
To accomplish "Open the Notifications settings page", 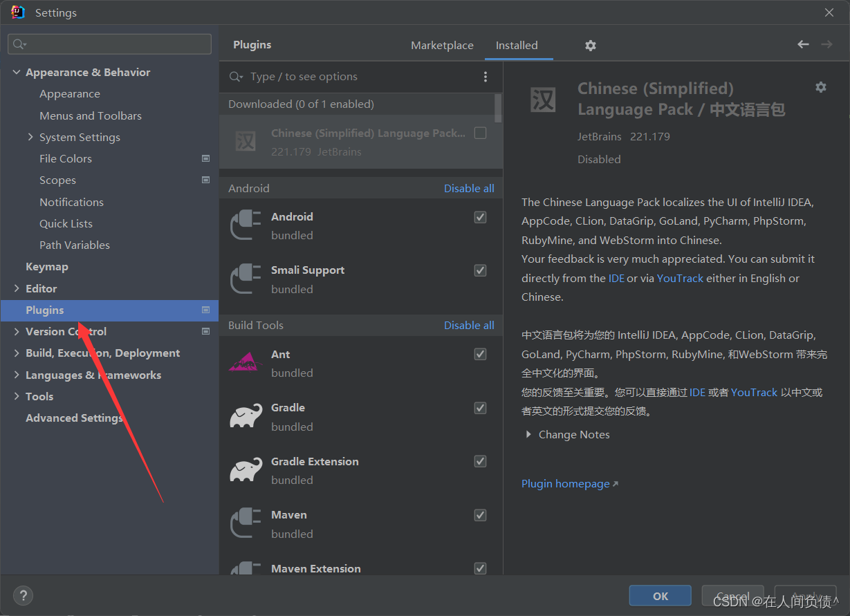I will [x=71, y=202].
